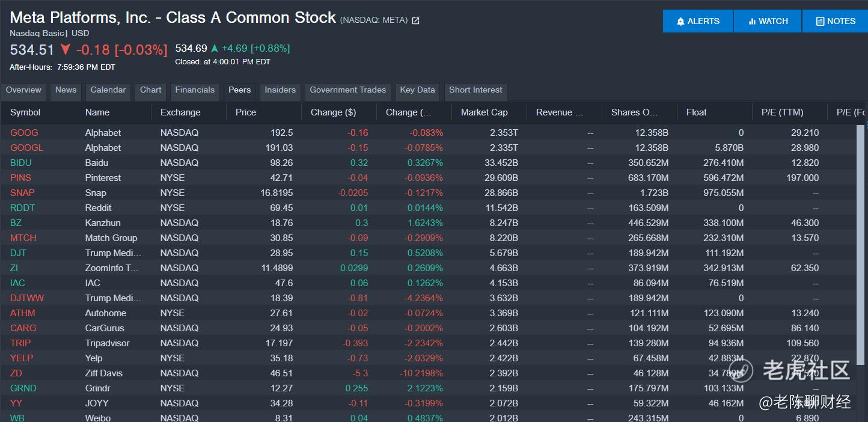868x422 pixels.
Task: Select the DJTWW symbol in the table
Action: click(x=27, y=298)
